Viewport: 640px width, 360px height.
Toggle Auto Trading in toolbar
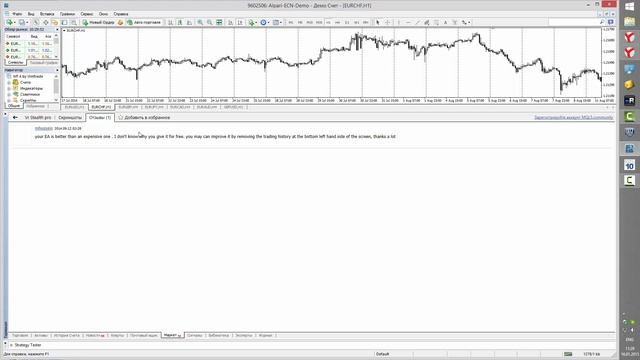coord(144,22)
